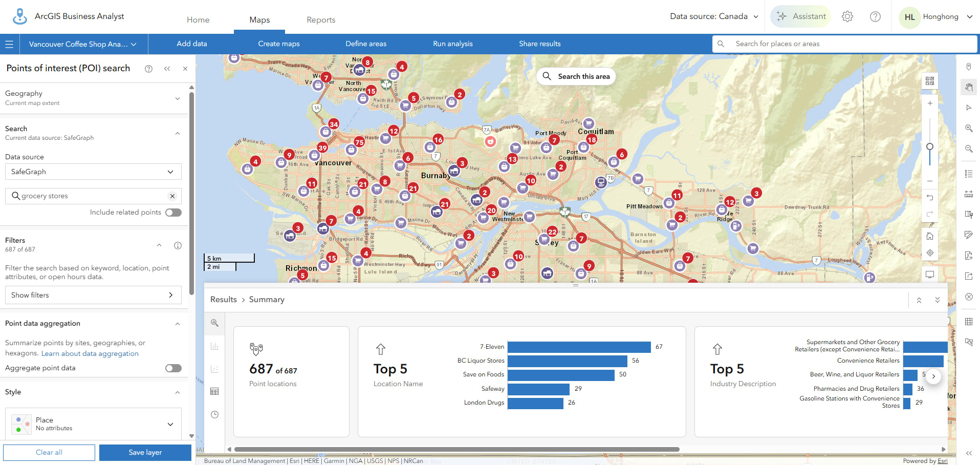Collapse the Filters section chevron
980x465 pixels.
(x=159, y=245)
